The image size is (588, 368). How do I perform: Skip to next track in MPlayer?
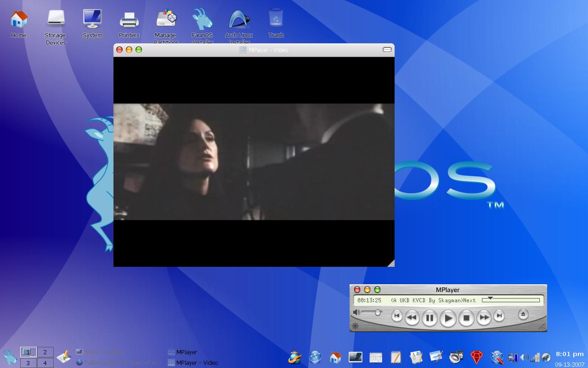tap(499, 316)
